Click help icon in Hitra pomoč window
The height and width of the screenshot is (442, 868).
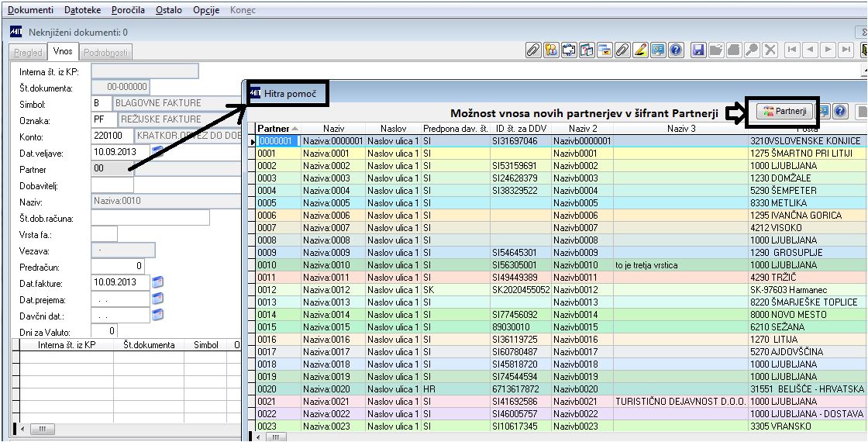tap(840, 112)
